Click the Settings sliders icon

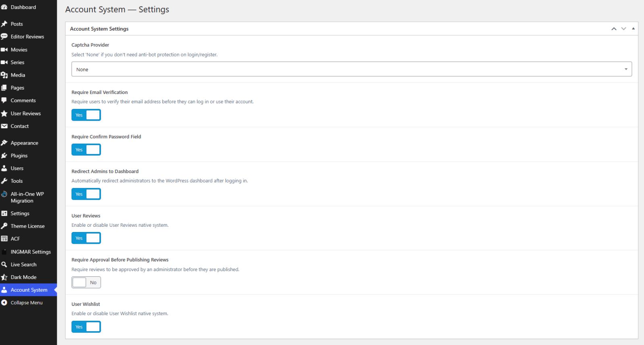click(4, 213)
